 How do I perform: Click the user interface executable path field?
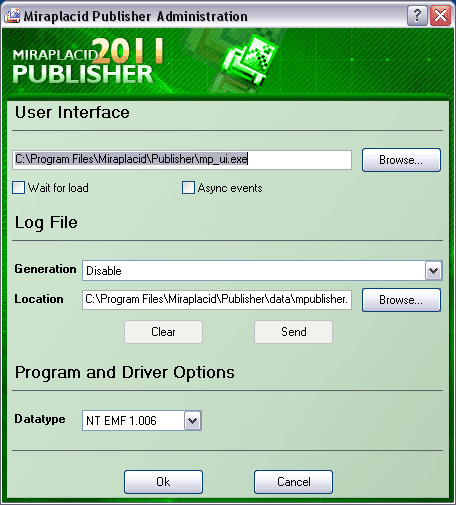pos(182,160)
